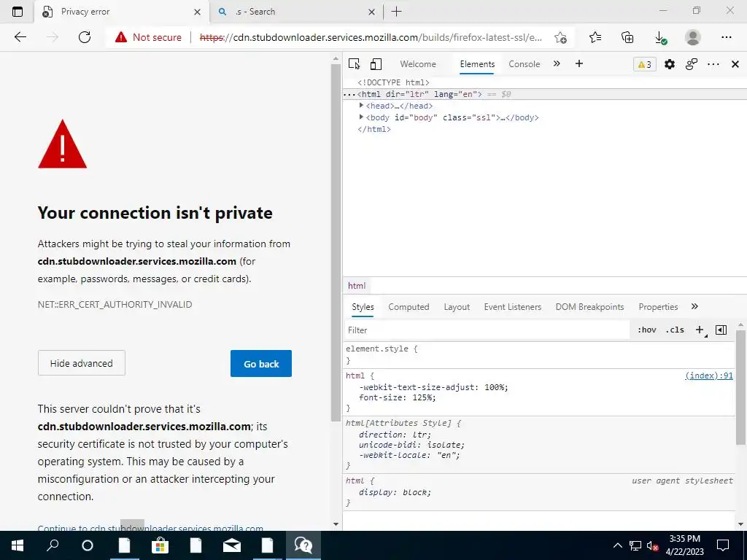
Task: Show more DevTools tabs chevron
Action: click(x=557, y=64)
